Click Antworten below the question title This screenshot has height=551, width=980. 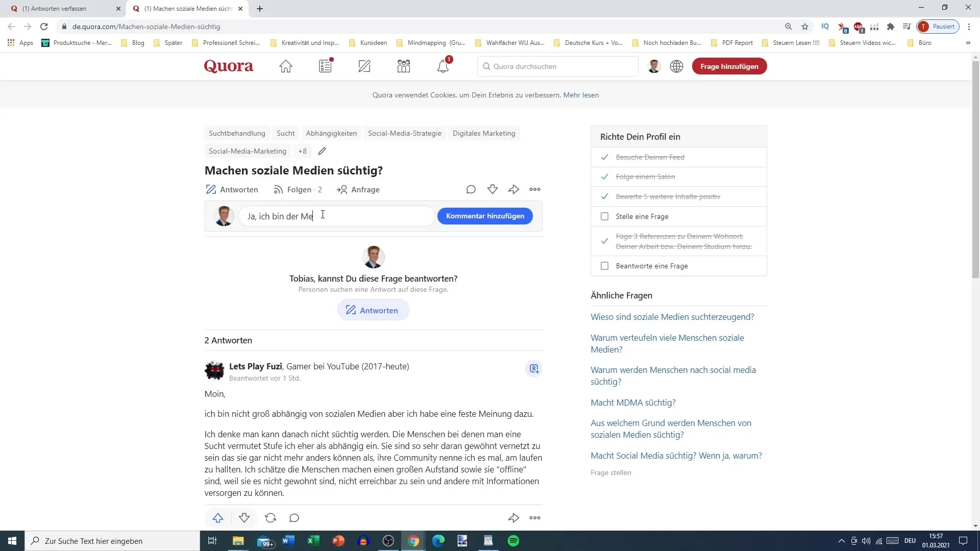232,189
